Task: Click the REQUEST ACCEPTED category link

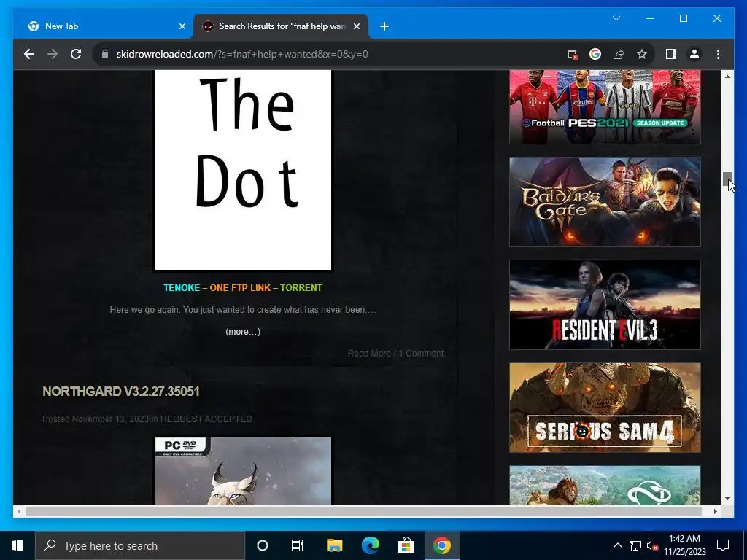Action: pos(206,419)
